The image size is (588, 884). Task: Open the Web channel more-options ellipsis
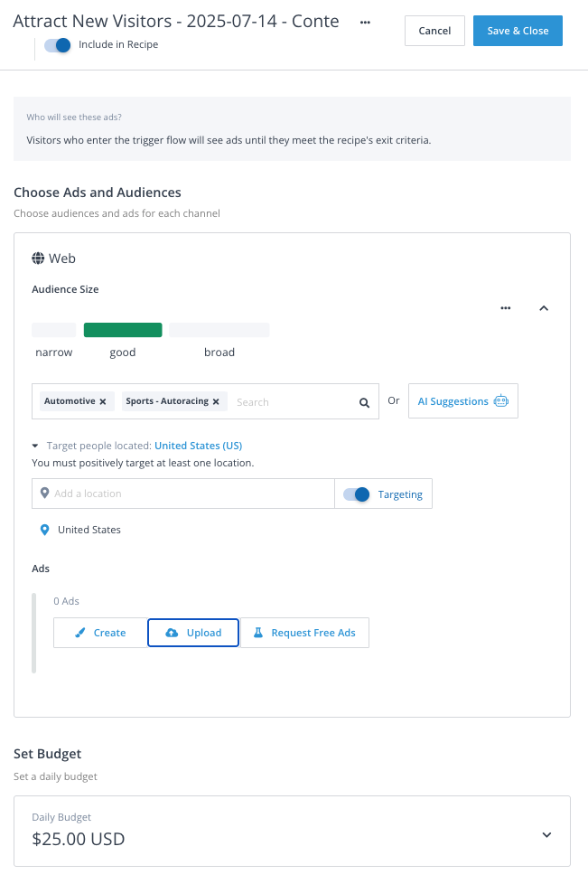506,308
